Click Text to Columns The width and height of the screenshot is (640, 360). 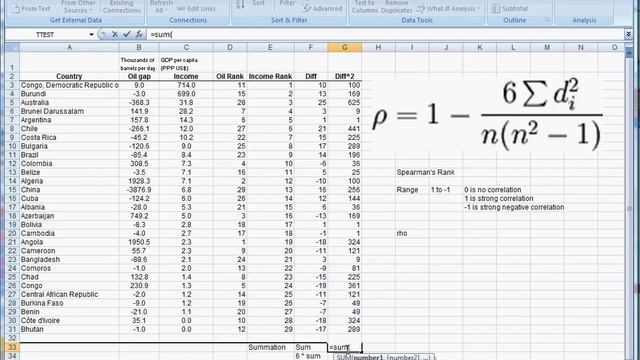tap(364, 7)
